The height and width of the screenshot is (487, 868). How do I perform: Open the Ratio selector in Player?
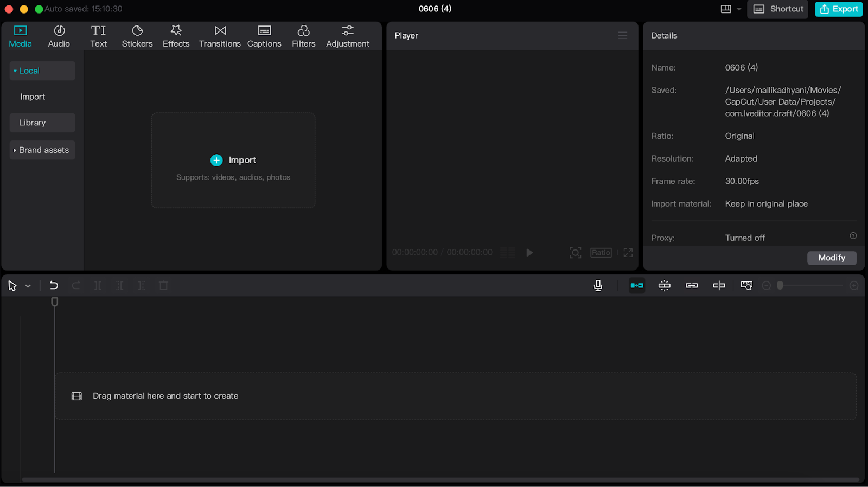tap(601, 253)
